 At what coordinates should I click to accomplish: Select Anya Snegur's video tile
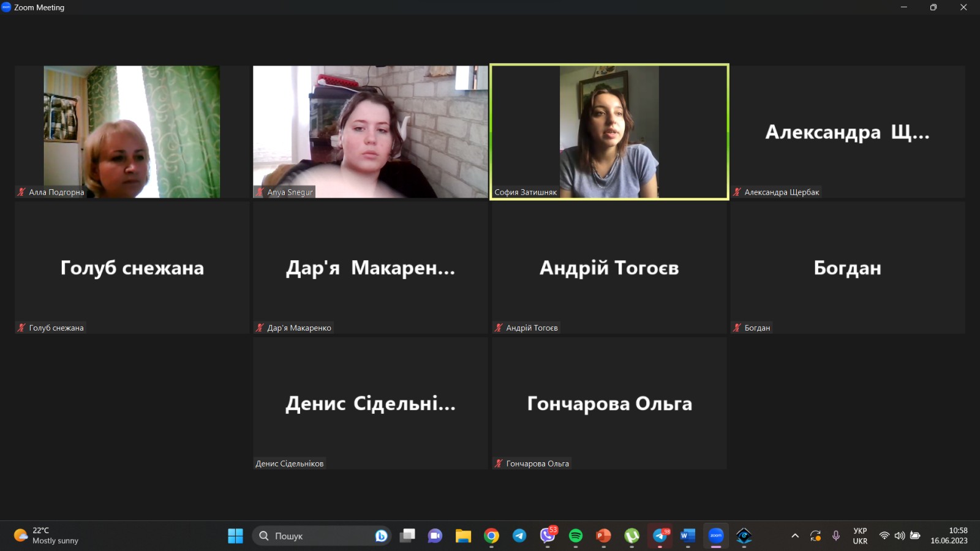(370, 132)
